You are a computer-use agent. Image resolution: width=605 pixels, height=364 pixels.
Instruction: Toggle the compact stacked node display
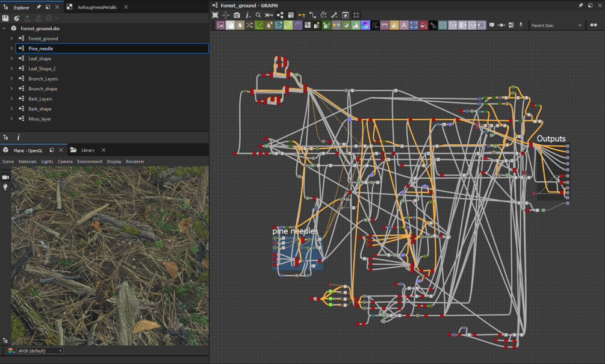291,15
